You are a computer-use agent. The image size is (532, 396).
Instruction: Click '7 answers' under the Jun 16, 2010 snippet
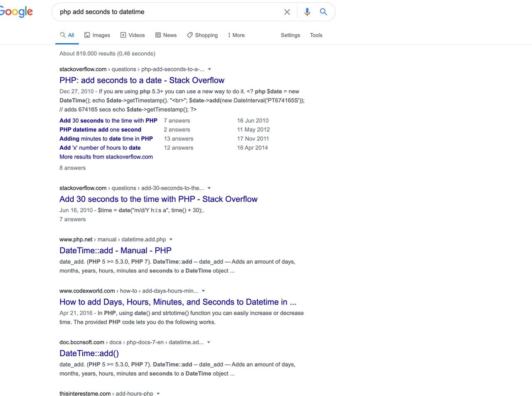tap(73, 220)
